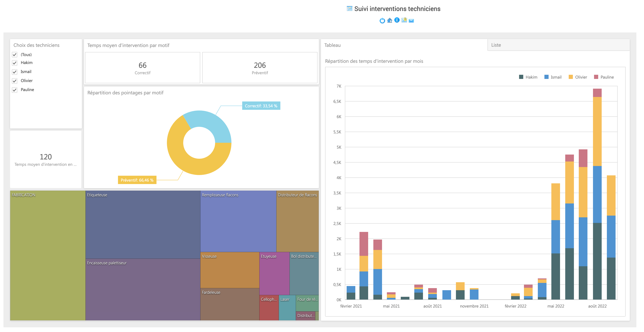The height and width of the screenshot is (332, 644).
Task: Uncheck the Olivier technician checkbox
Action: (x=15, y=81)
